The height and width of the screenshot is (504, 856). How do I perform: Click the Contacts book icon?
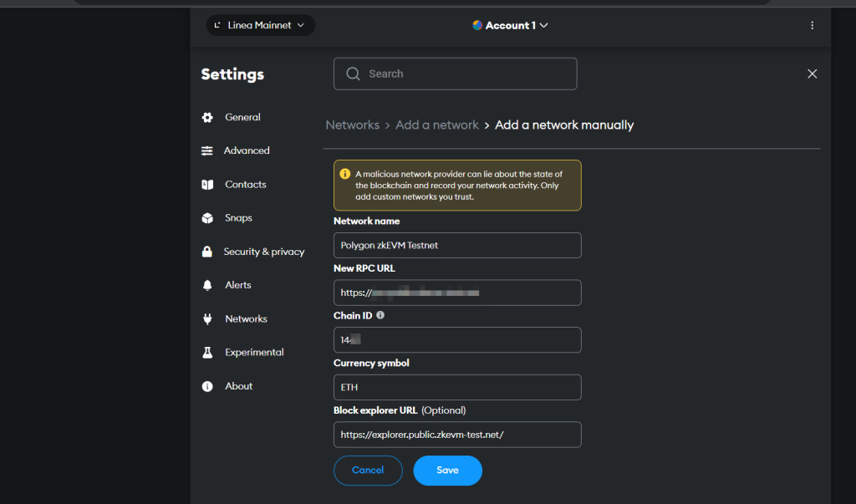pos(207,185)
